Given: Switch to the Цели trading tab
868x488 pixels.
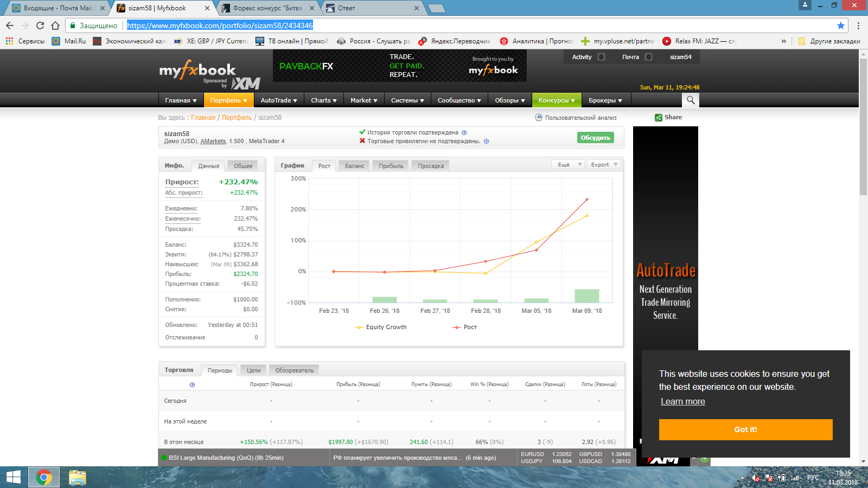Looking at the screenshot, I should click(x=254, y=370).
